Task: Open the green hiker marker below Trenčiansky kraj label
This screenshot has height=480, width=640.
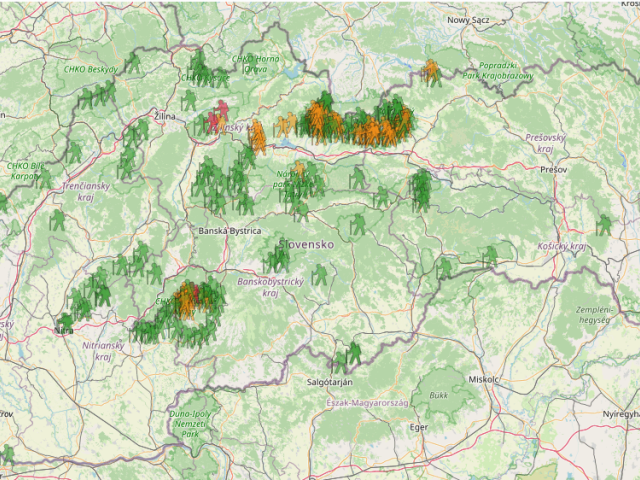Action: [x=57, y=220]
